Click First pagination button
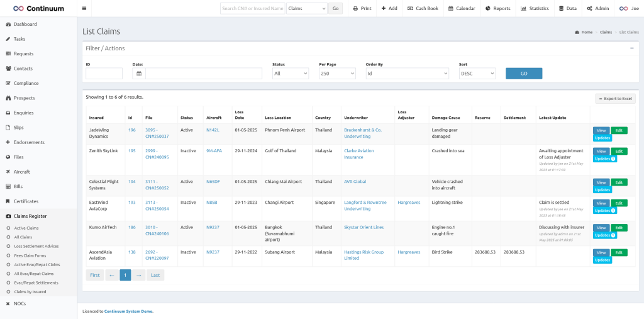 [x=95, y=275]
